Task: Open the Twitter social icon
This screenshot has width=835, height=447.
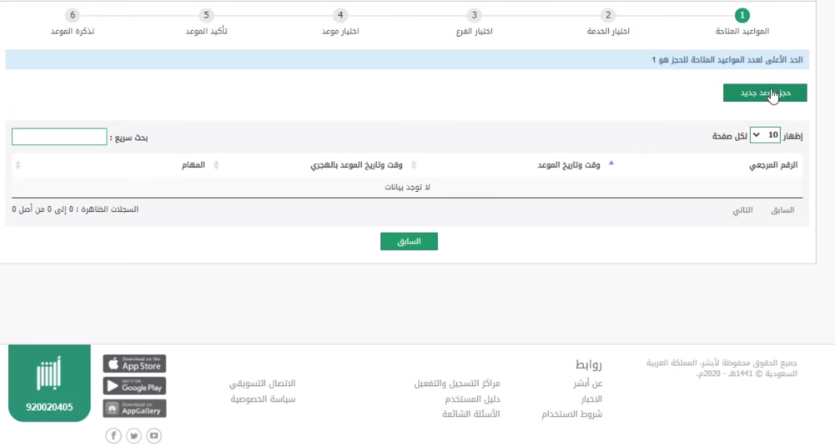Action: [134, 435]
